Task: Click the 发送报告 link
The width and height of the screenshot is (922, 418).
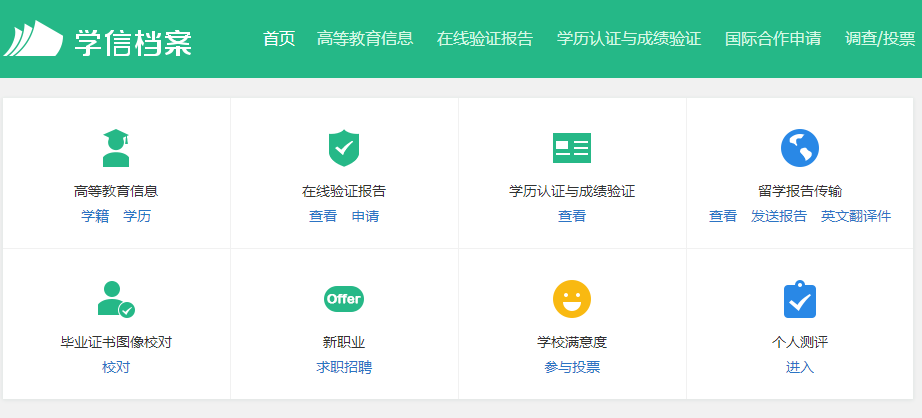Action: point(779,216)
